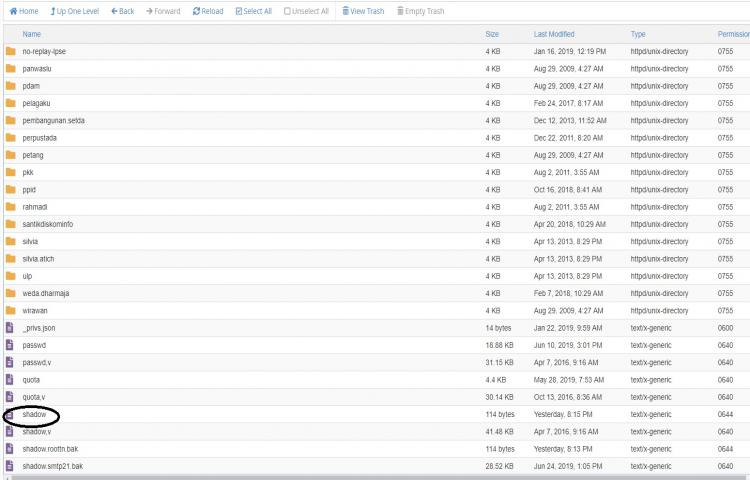
Task: Click the wirawan folder icon
Action: click(x=10, y=311)
